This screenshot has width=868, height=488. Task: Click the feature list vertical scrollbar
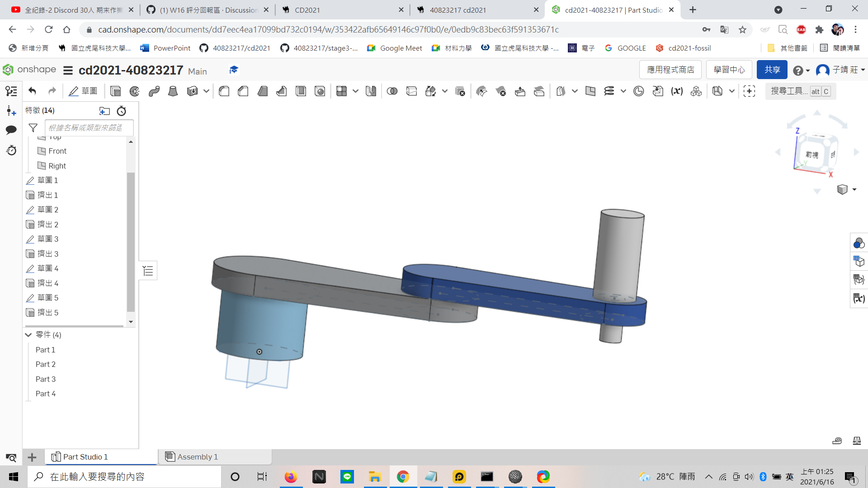131,242
